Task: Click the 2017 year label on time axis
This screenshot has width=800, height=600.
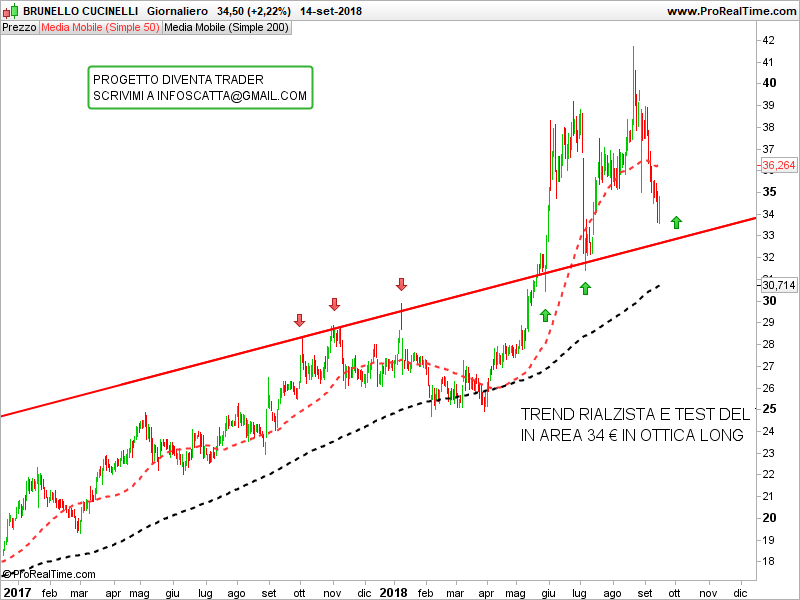Action: pyautogui.click(x=17, y=592)
